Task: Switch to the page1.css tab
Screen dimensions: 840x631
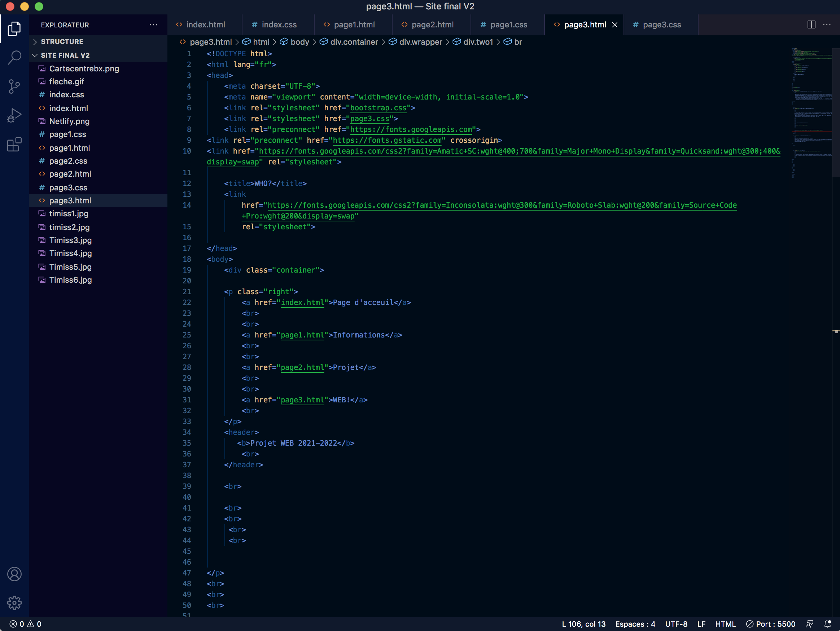Action: pyautogui.click(x=507, y=25)
